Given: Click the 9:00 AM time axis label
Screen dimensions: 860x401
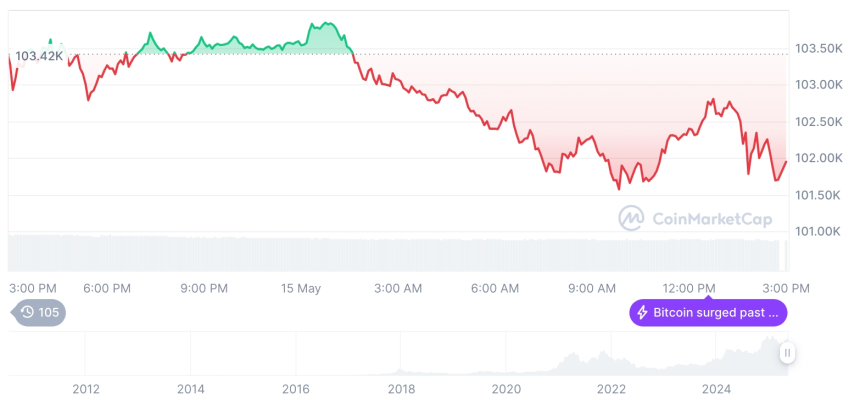Looking at the screenshot, I should [x=592, y=288].
